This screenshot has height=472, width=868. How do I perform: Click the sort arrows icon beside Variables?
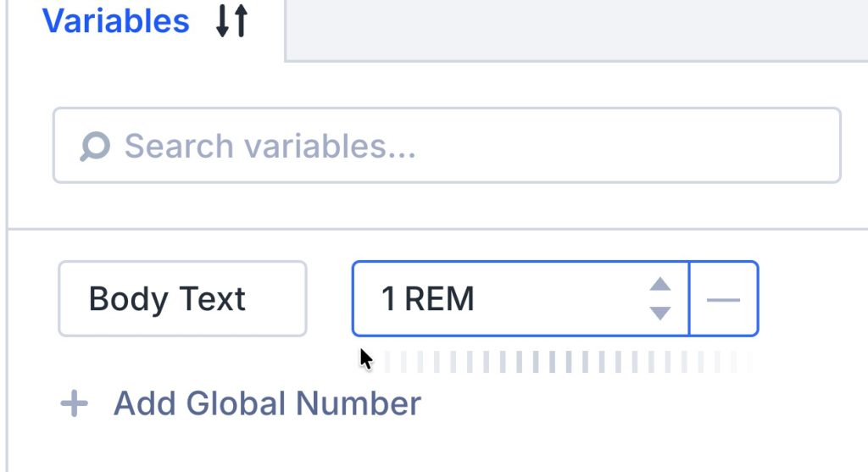tap(231, 21)
